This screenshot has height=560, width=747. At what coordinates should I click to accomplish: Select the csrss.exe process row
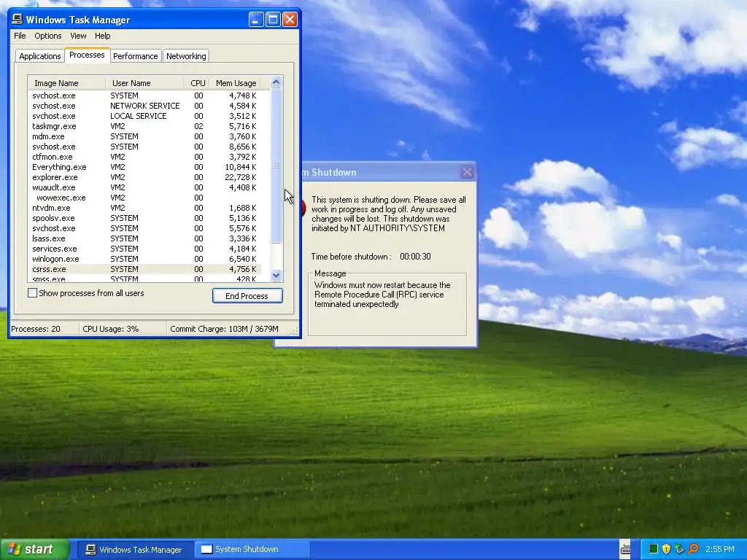144,269
